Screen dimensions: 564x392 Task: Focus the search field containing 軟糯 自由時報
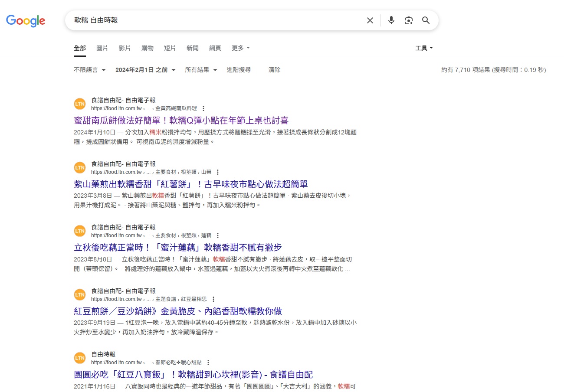(217, 20)
